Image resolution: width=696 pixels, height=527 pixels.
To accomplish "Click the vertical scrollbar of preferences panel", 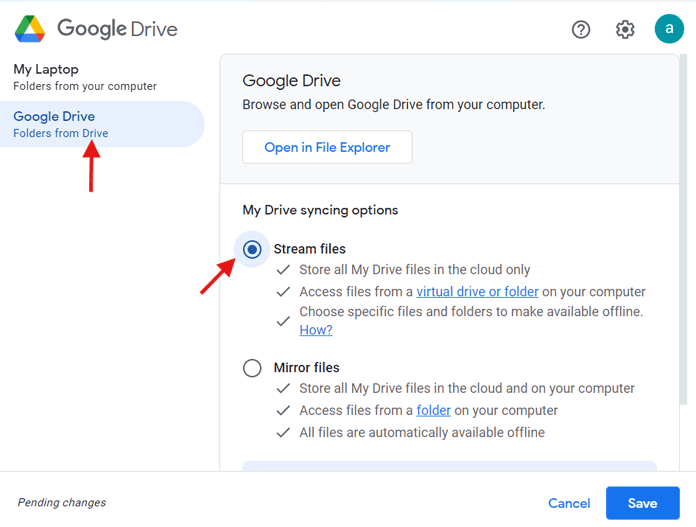I will pyautogui.click(x=683, y=231).
